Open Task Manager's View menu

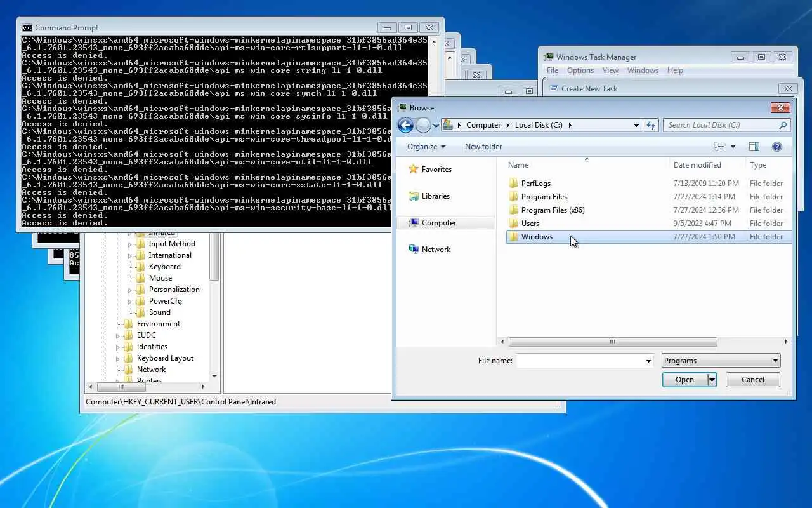click(610, 70)
